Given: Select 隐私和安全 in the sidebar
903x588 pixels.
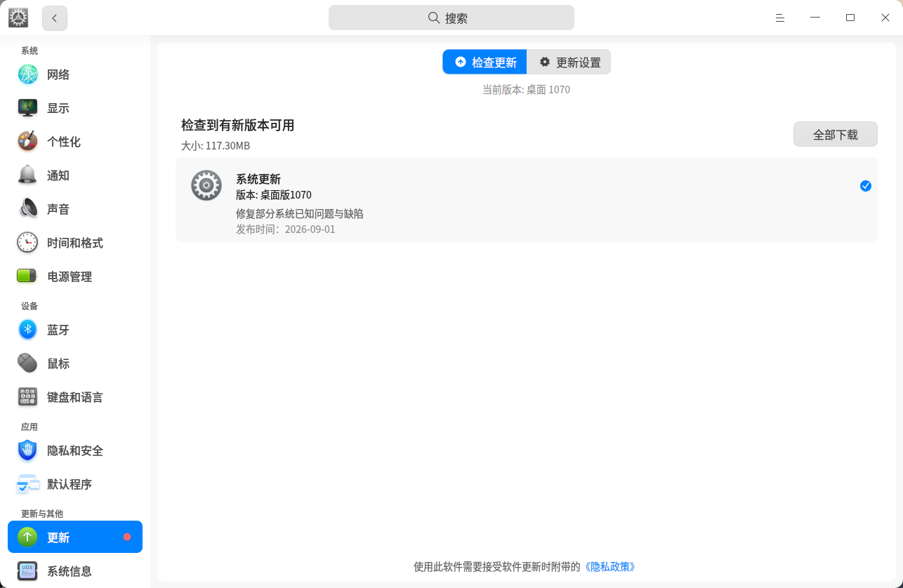Looking at the screenshot, I should point(75,450).
